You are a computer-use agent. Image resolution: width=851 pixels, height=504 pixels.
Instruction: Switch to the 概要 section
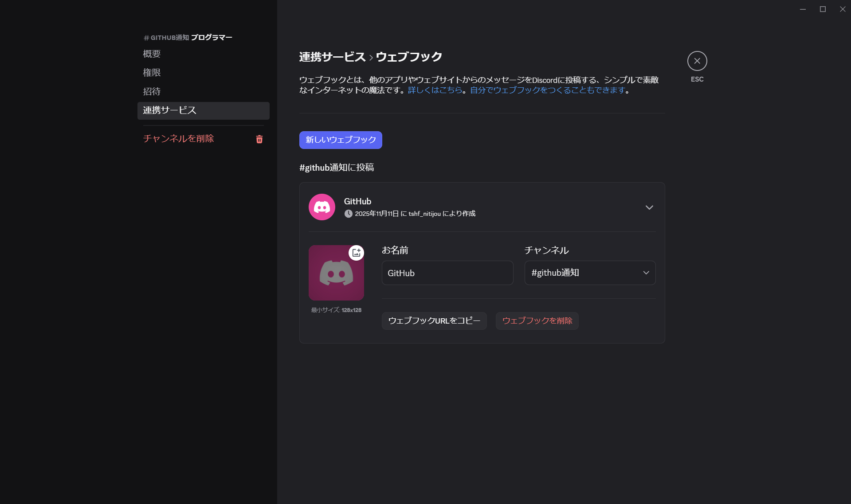click(x=152, y=54)
